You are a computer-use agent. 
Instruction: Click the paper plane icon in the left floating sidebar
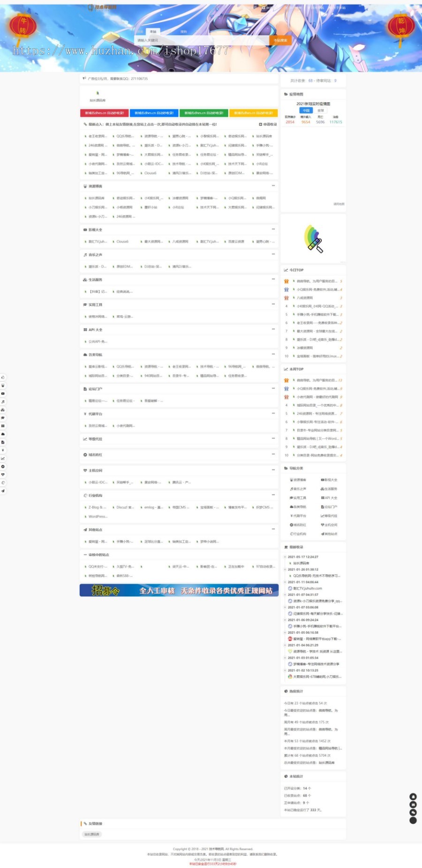point(3,491)
